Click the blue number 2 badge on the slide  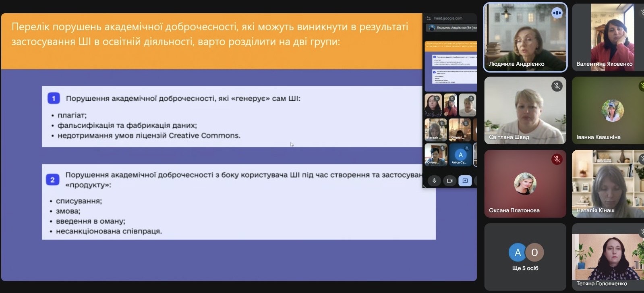(52, 180)
